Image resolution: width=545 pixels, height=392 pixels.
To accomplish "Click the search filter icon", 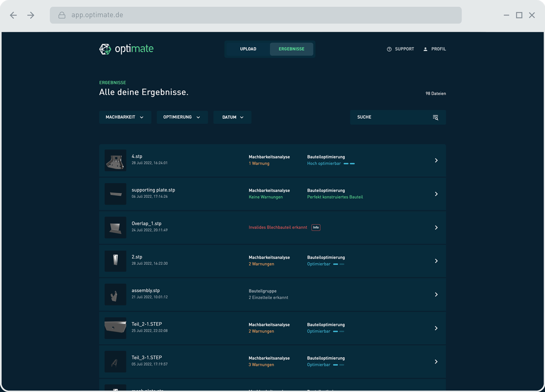I will coord(436,118).
